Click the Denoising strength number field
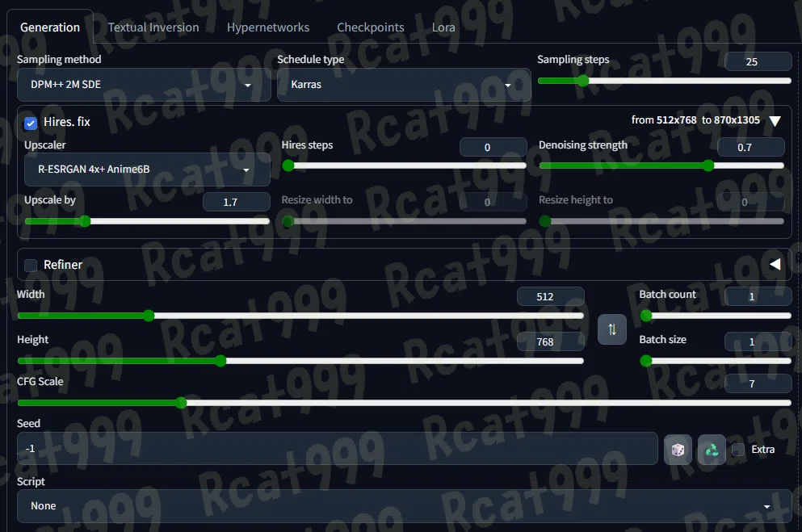The width and height of the screenshot is (802, 532). click(x=751, y=147)
